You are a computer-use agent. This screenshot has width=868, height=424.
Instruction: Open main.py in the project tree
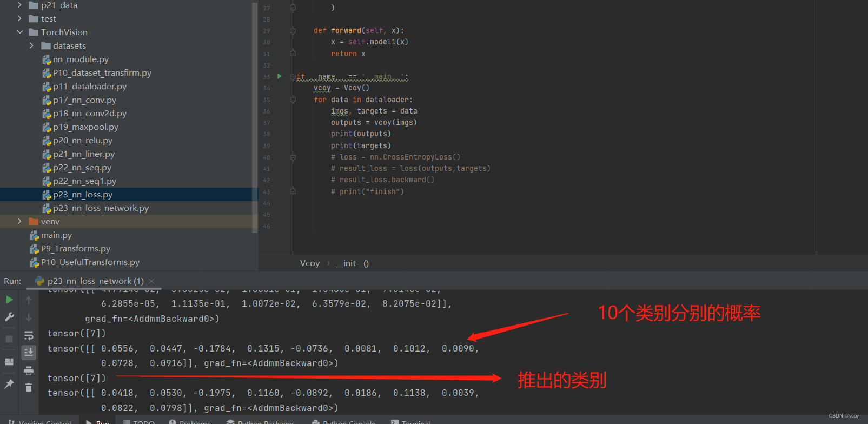click(x=56, y=235)
